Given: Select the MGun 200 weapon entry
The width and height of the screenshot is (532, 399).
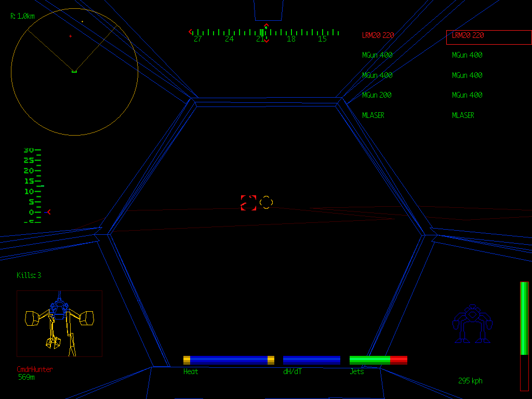Looking at the screenshot, I should [377, 95].
